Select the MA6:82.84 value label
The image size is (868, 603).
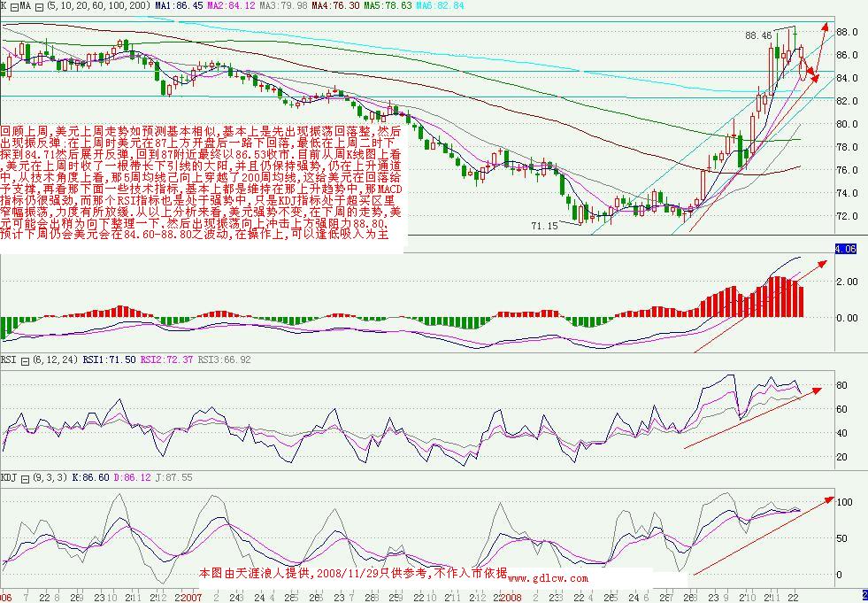tap(439, 7)
